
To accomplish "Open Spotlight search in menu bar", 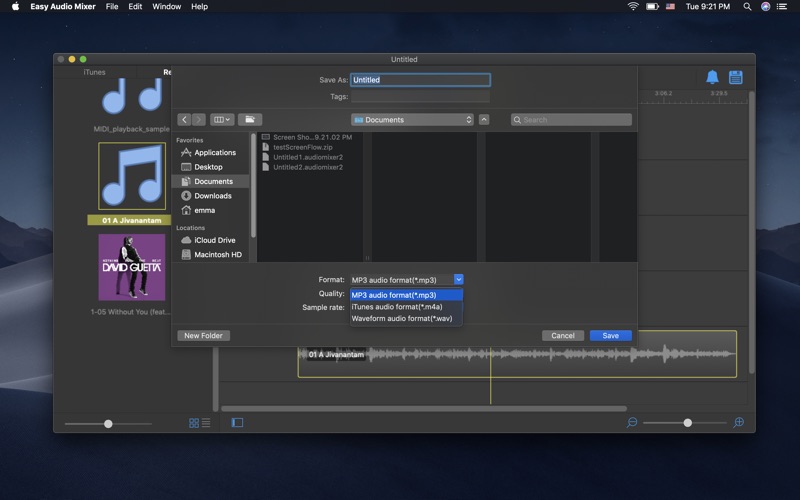I will click(x=747, y=7).
